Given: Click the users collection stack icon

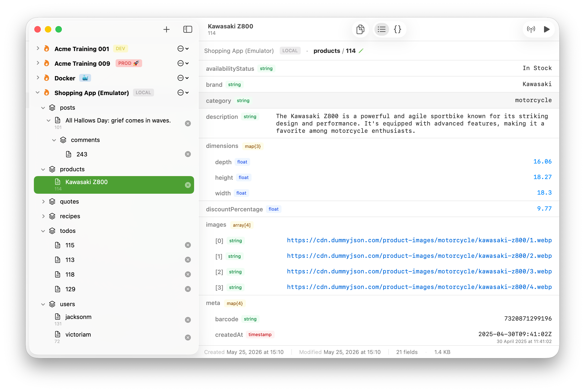Looking at the screenshot, I should (x=52, y=304).
